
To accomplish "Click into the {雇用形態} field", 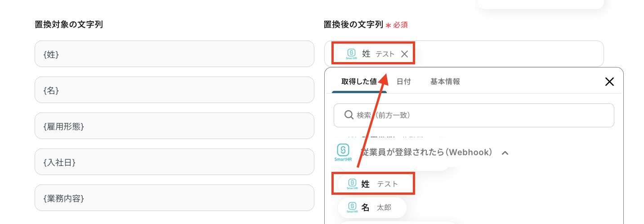I will (174, 126).
